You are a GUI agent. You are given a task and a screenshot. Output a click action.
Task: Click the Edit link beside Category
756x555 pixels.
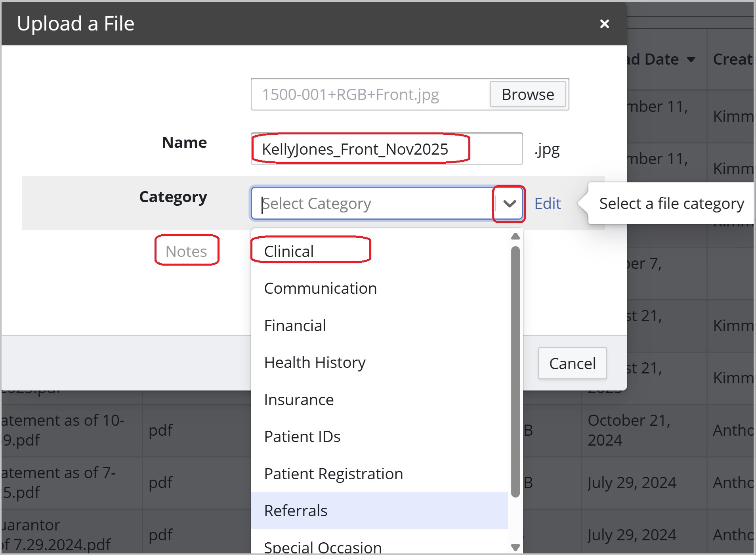[x=547, y=203]
